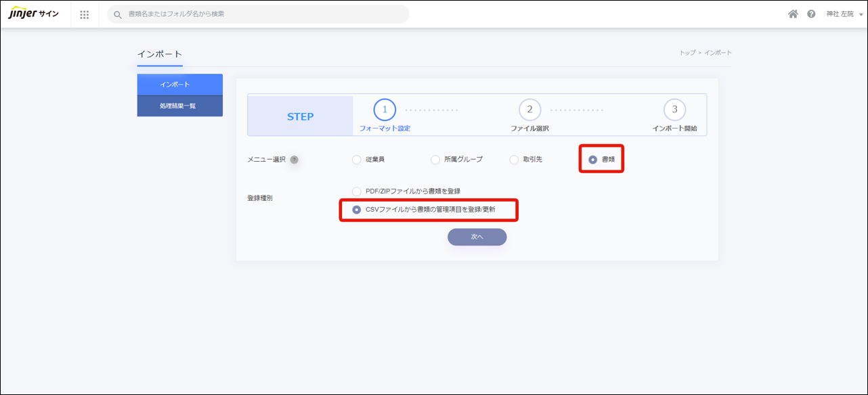This screenshot has height=395, width=868.
Task: Click the トップ breadcrumb link
Action: pyautogui.click(x=687, y=53)
